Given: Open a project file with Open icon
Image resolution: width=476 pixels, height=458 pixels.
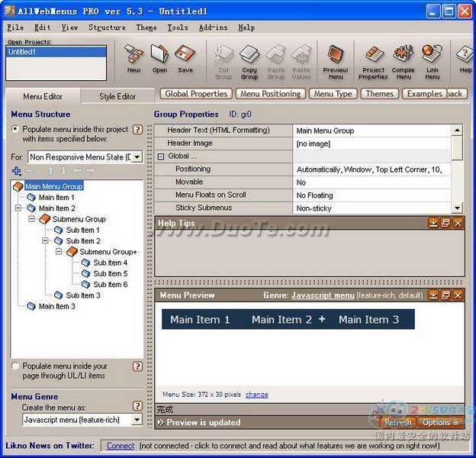Looking at the screenshot, I should click(159, 59).
